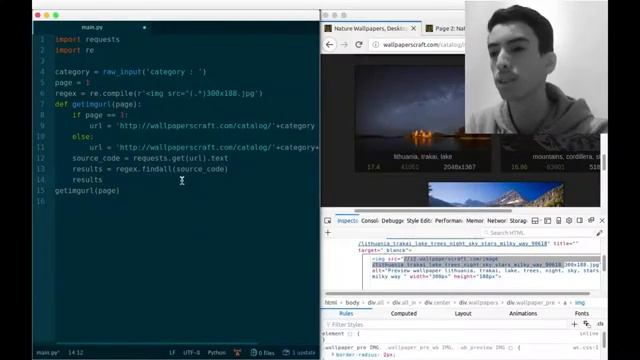Click the markup view horizontal scrollbar
This screenshot has height=360, width=640.
click(x=458, y=293)
